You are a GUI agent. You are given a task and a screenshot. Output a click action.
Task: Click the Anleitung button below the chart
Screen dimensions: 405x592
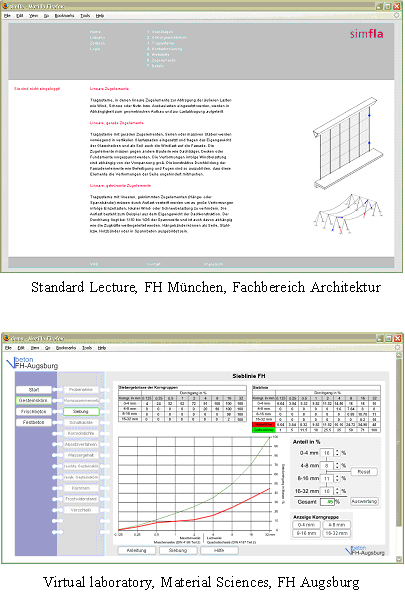(136, 550)
